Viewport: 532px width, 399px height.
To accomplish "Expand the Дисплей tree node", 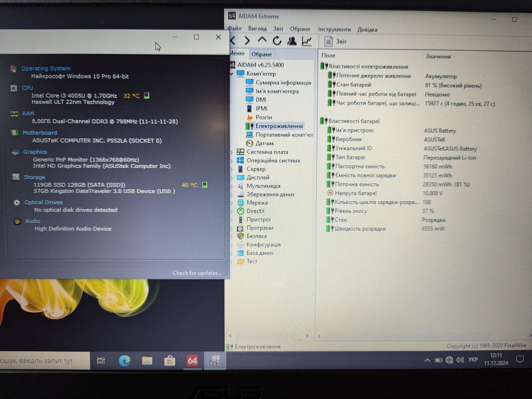I will click(x=232, y=177).
